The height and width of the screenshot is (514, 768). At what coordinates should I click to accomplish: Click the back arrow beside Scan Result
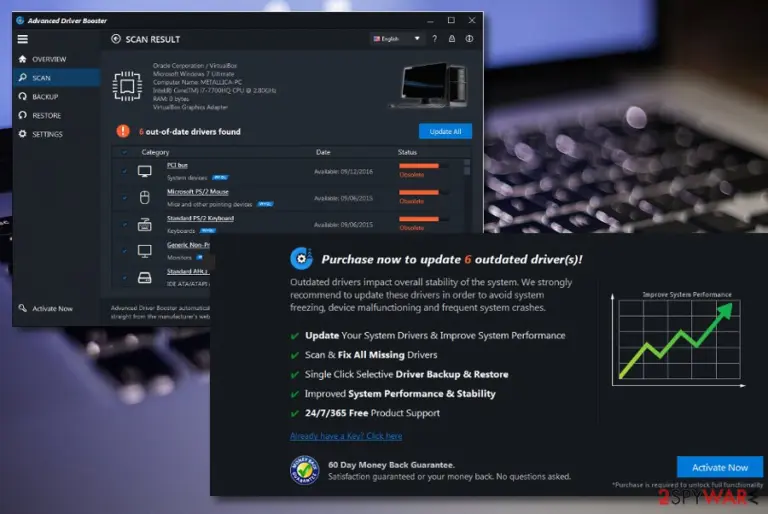(116, 39)
